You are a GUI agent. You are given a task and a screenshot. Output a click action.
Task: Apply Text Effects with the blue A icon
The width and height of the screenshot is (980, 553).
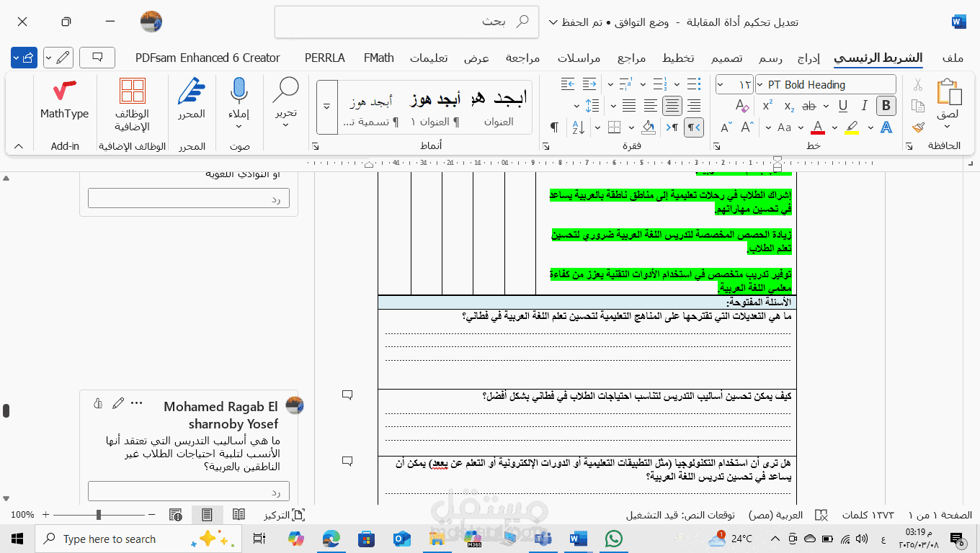tap(886, 127)
